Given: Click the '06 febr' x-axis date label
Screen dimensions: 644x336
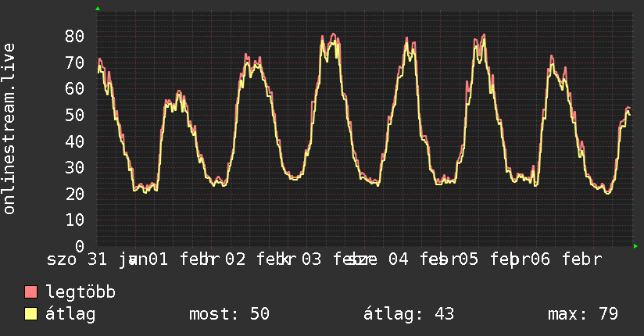Looking at the screenshot, I should click(x=566, y=259).
